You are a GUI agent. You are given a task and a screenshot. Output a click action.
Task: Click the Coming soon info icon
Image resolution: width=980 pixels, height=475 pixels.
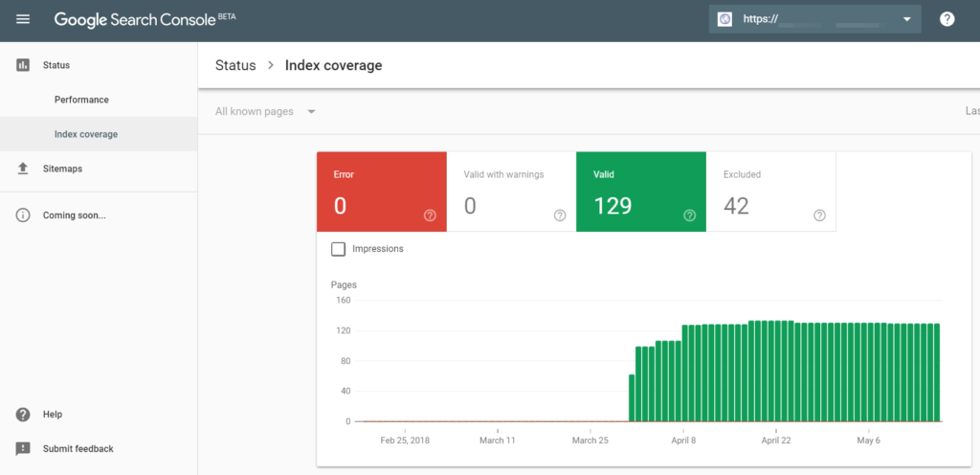23,215
